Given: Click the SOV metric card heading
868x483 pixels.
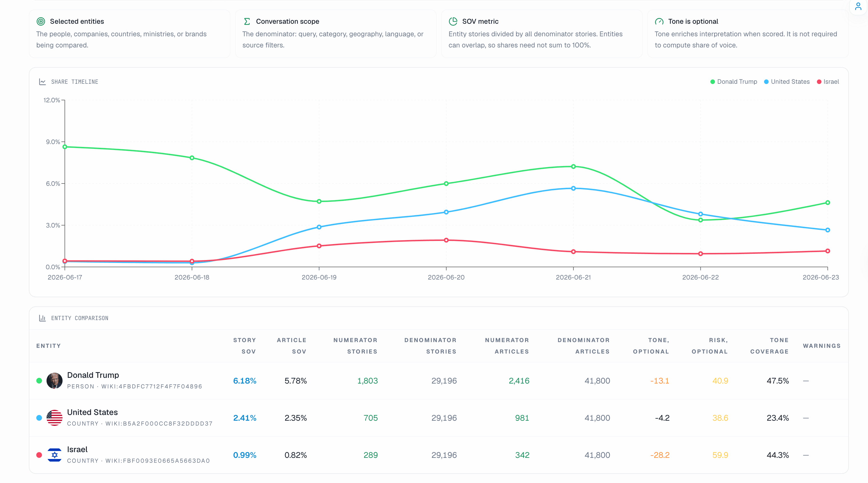Looking at the screenshot, I should 480,21.
